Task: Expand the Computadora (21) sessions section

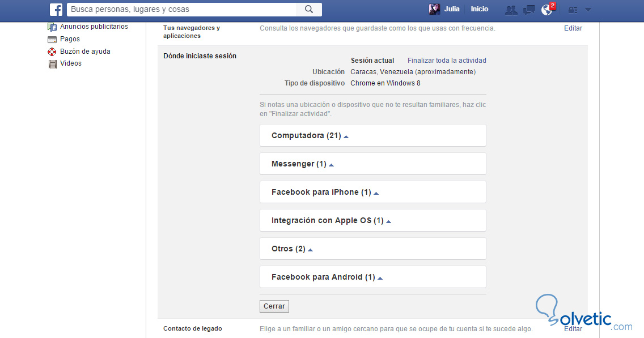Action: (x=310, y=136)
